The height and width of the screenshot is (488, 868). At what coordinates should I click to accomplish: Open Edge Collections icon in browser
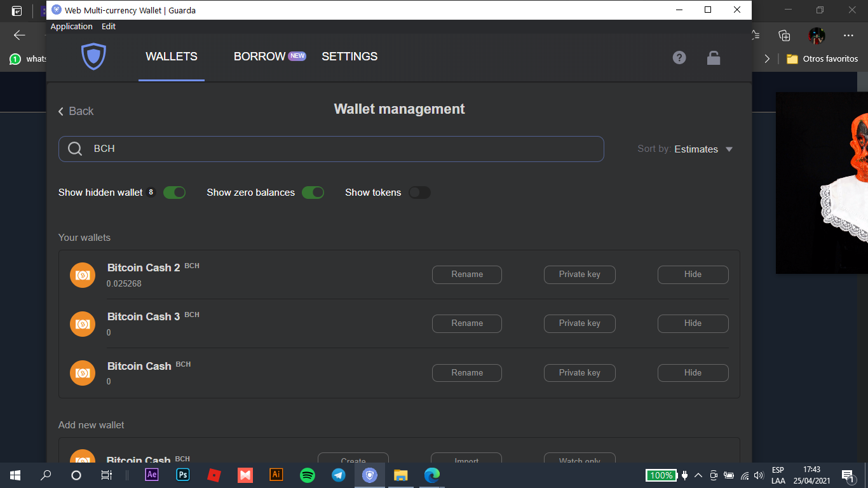click(784, 36)
